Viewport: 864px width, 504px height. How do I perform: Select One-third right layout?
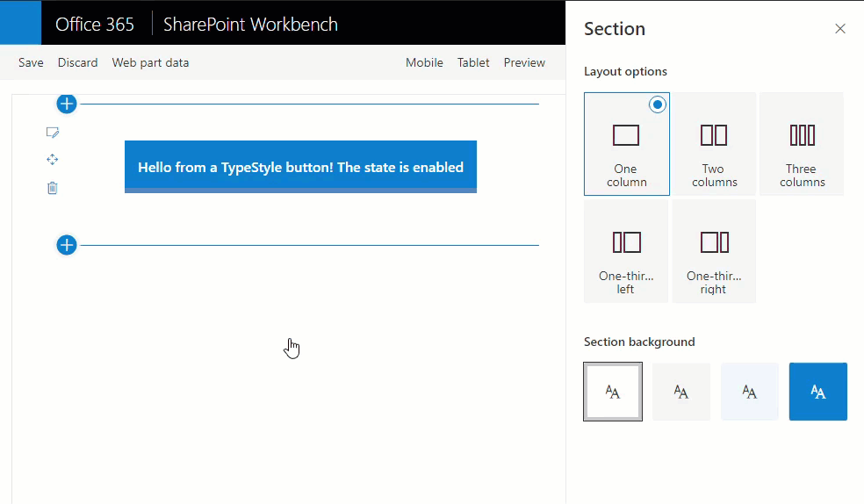[x=714, y=251]
